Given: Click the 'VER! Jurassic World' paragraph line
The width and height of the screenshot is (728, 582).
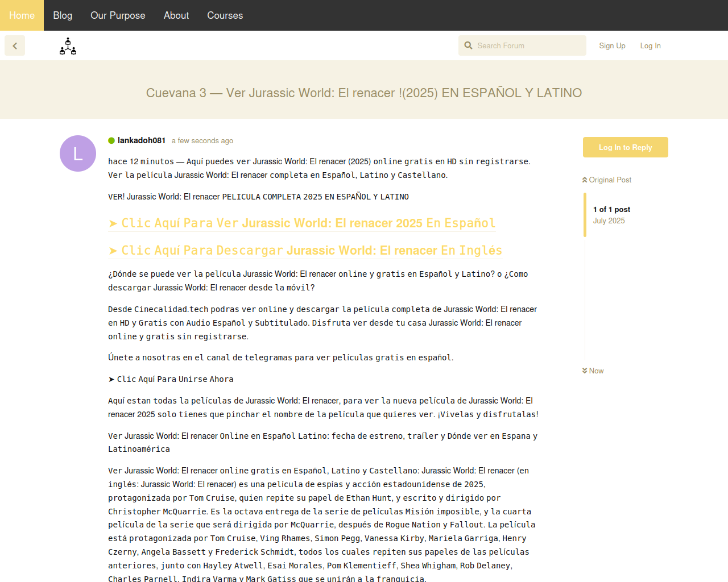Looking at the screenshot, I should pyautogui.click(x=258, y=197).
